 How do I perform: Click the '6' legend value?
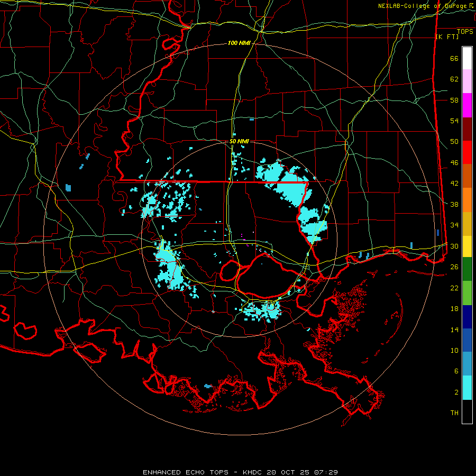pos(456,371)
